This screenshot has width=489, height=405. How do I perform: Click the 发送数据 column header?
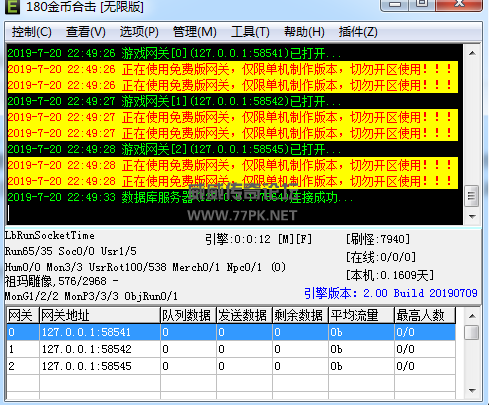tap(244, 315)
